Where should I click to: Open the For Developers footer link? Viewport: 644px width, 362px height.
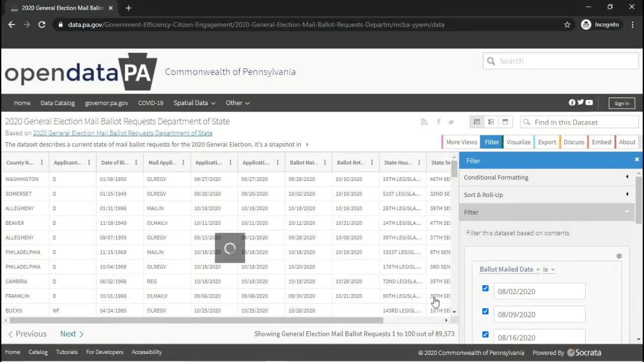point(105,352)
